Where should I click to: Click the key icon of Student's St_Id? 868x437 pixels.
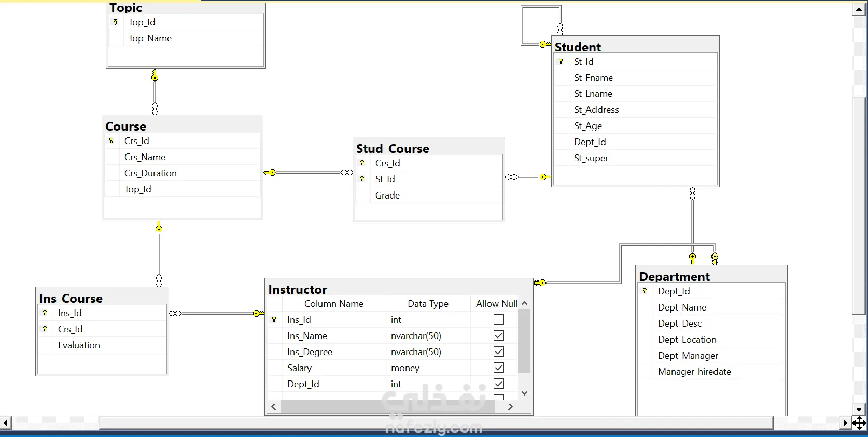point(561,61)
